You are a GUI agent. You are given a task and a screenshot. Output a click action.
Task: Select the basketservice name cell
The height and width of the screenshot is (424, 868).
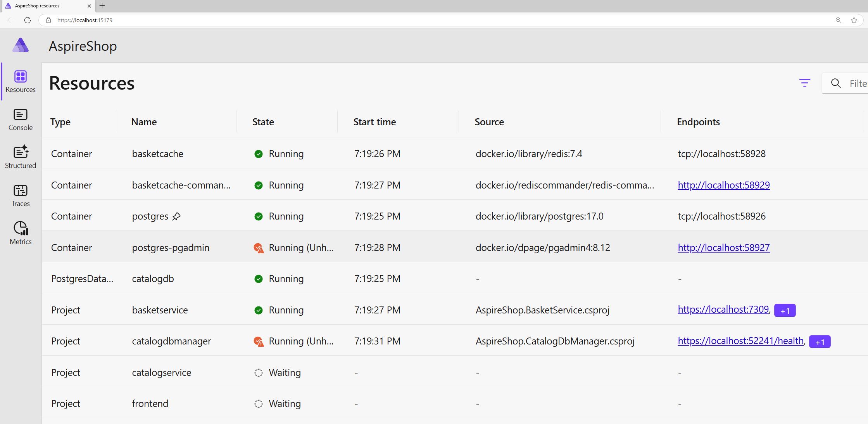160,310
